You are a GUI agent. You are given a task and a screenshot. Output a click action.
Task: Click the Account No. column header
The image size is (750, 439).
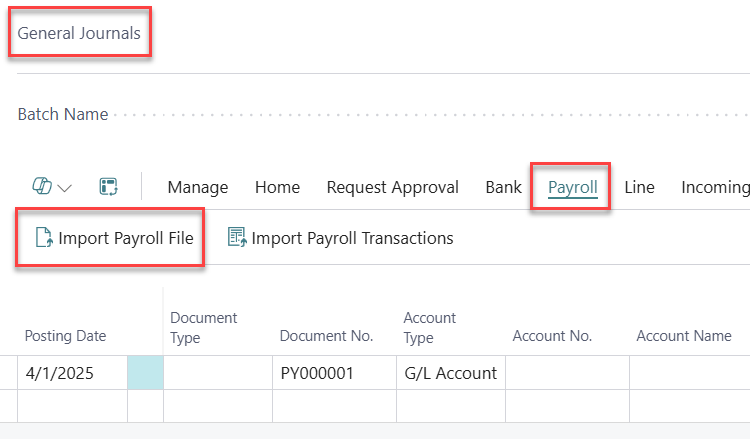pyautogui.click(x=552, y=336)
